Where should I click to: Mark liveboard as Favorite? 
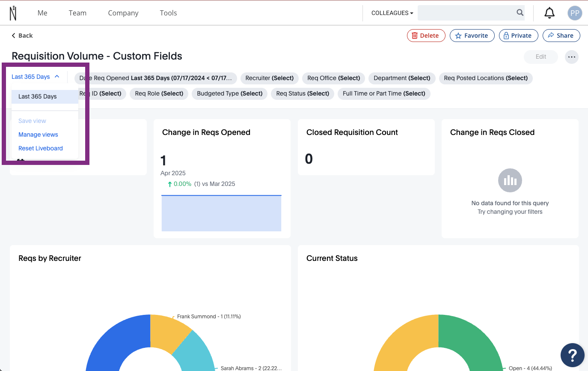[x=472, y=36]
